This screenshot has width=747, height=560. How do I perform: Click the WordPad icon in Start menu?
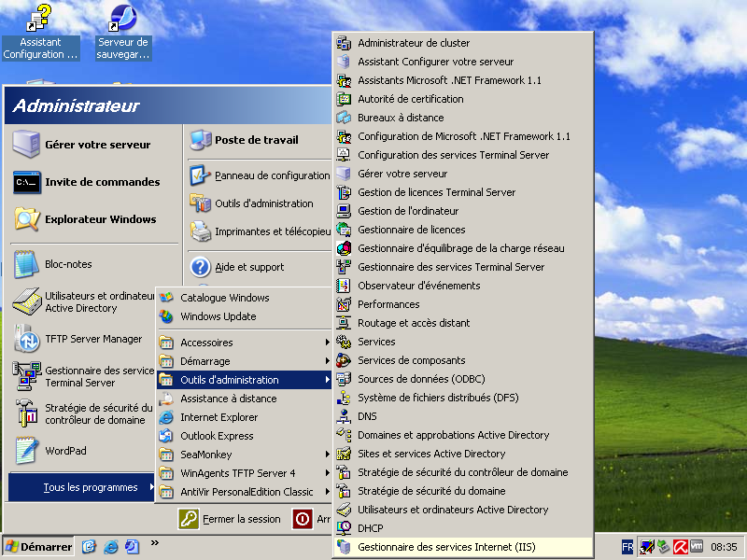point(27,451)
